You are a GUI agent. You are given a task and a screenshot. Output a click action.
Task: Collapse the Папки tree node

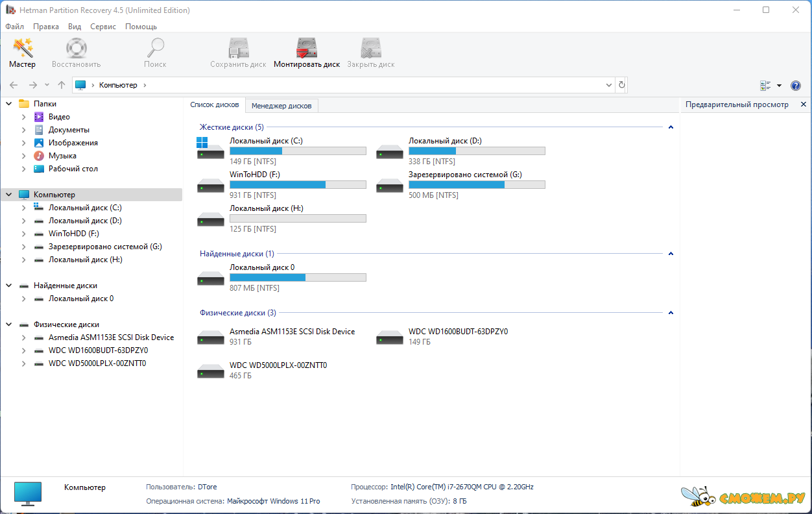tap(9, 104)
